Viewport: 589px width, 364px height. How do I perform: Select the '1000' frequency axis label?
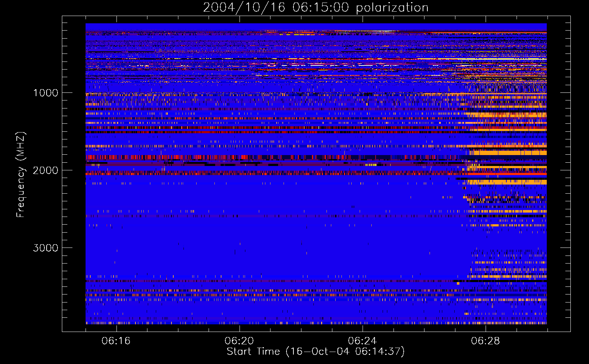point(46,93)
